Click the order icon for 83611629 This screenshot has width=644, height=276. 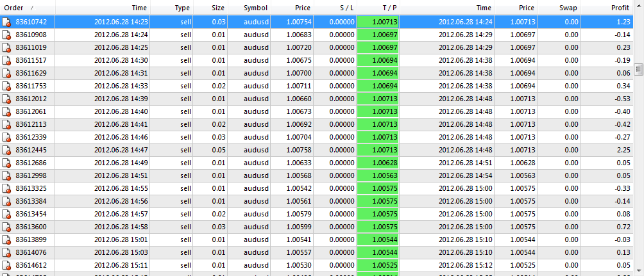coord(6,74)
